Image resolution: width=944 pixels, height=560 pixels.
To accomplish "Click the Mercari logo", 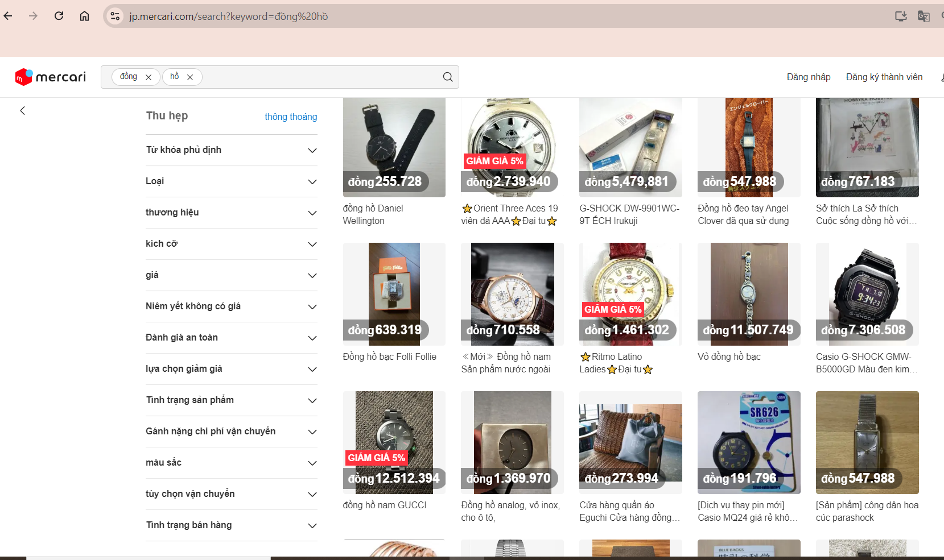I will (51, 77).
